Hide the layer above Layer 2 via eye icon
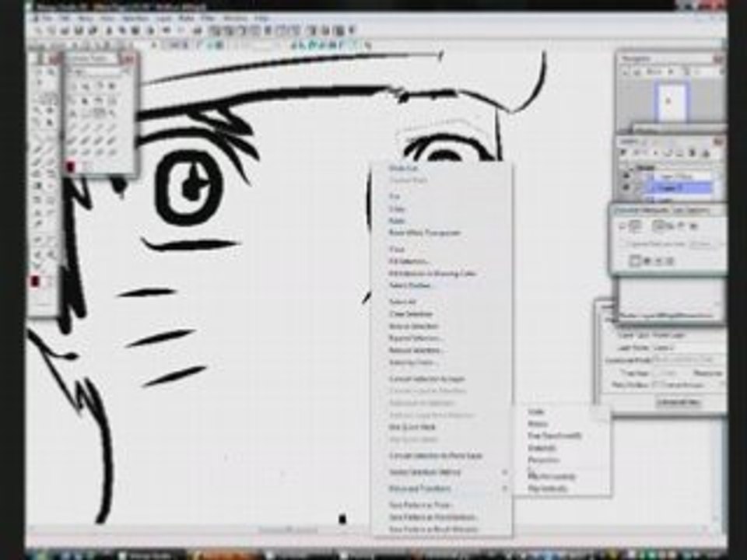This screenshot has width=747, height=560. pyautogui.click(x=626, y=177)
